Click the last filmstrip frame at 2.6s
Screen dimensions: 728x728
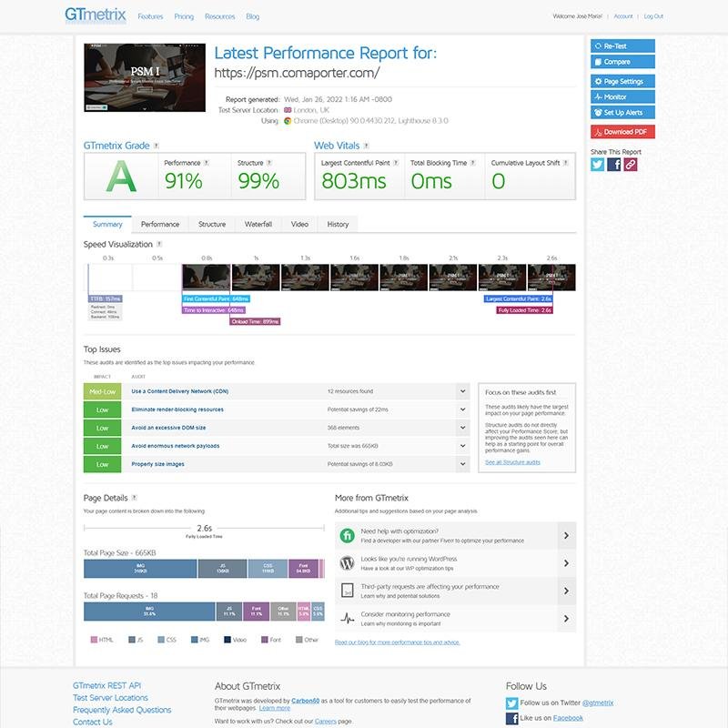(551, 278)
